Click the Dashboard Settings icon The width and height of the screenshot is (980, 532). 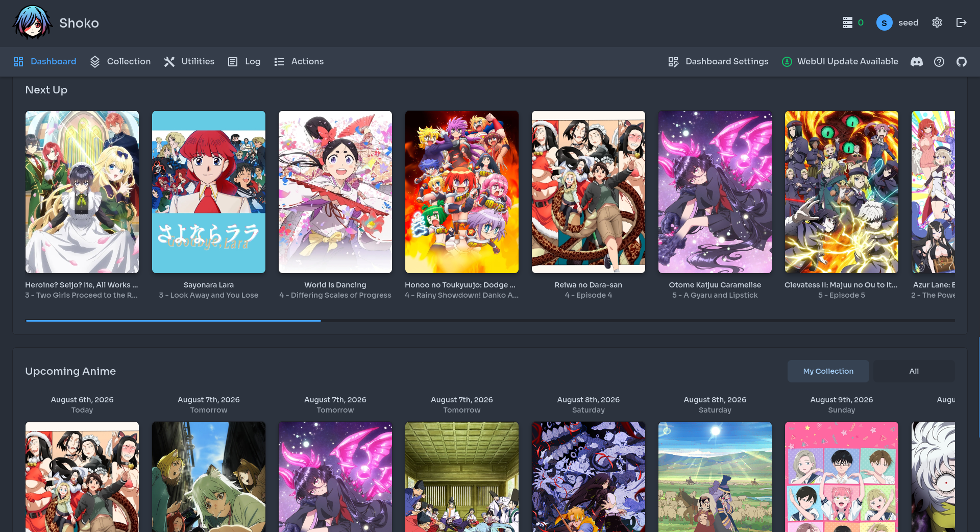click(x=673, y=62)
